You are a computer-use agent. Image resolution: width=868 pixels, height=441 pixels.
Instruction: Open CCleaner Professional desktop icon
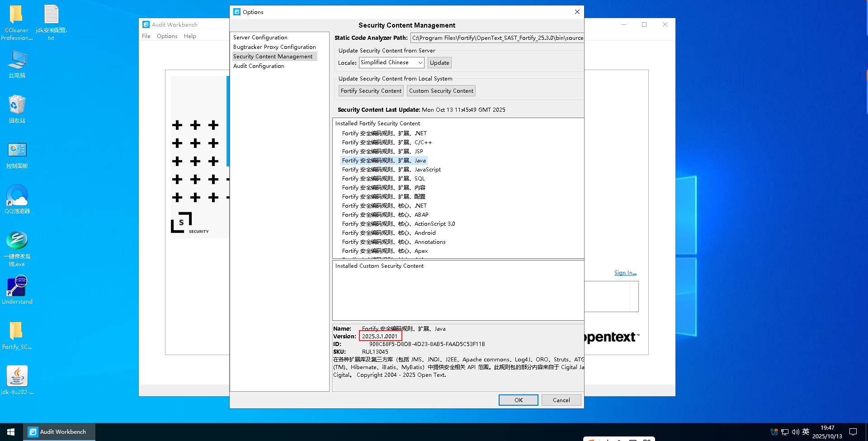tap(16, 16)
